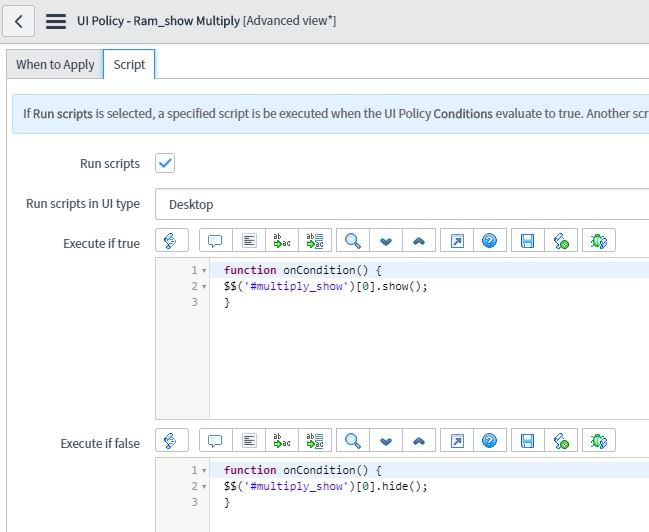This screenshot has height=532, width=649.
Task: Collapse line 1 fold in Execute if false editor
Action: pos(204,471)
